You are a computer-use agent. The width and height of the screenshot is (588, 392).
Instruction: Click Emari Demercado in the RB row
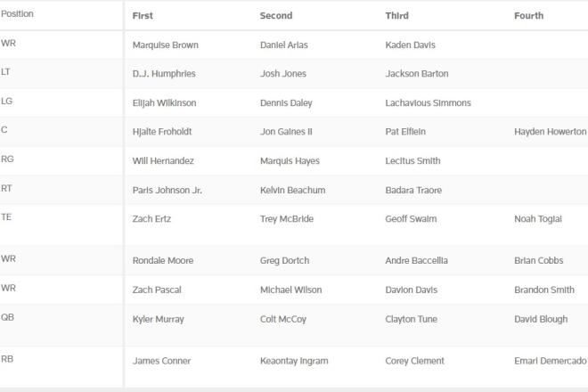point(550,361)
